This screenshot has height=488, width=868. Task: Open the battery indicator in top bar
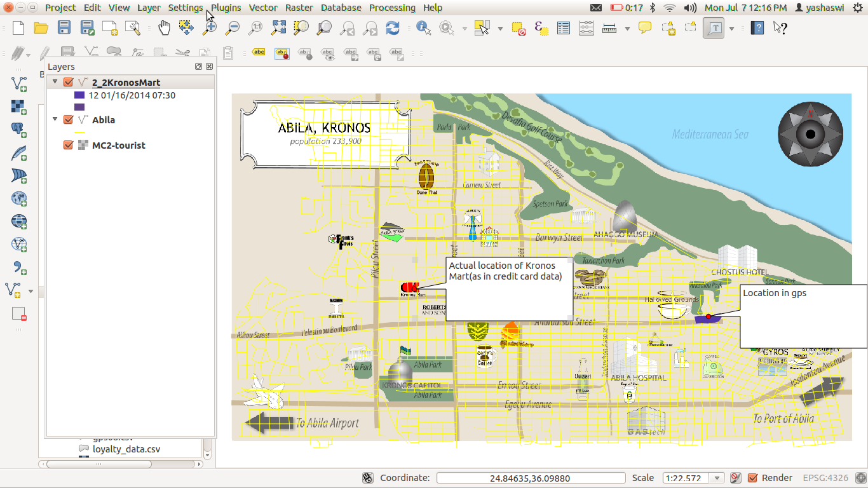click(x=626, y=8)
